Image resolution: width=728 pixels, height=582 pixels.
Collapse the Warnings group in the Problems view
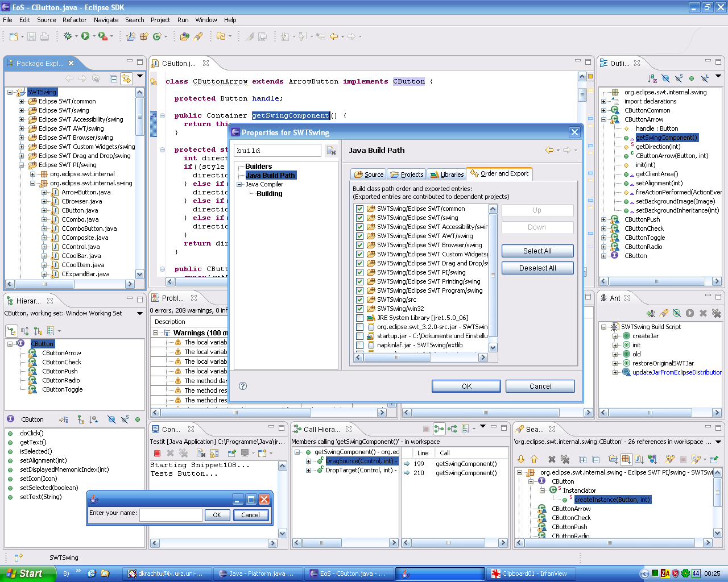[x=155, y=333]
